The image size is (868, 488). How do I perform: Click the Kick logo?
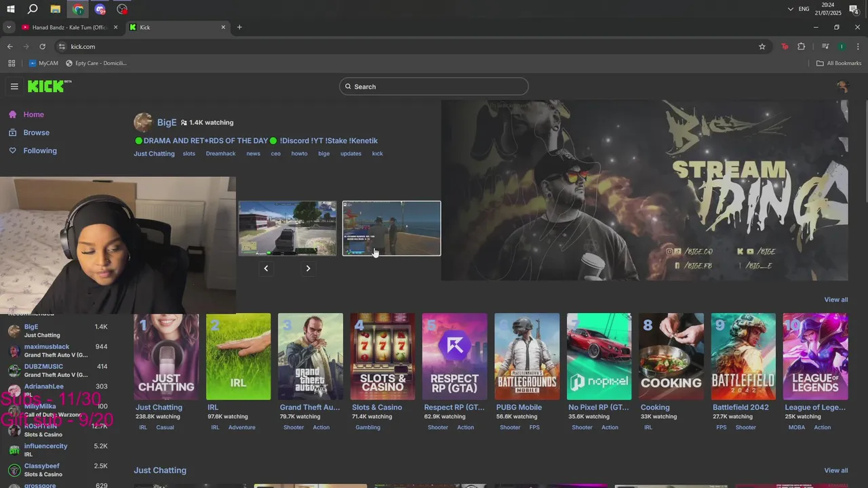(49, 86)
